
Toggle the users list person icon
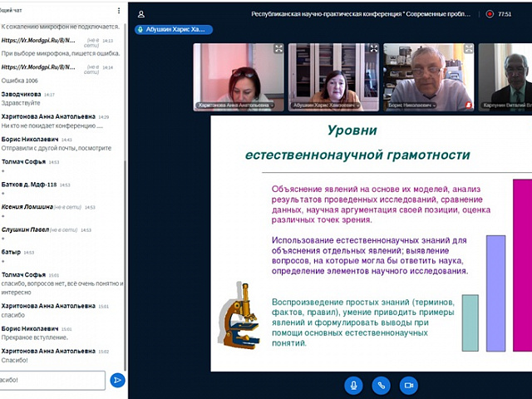(141, 14)
